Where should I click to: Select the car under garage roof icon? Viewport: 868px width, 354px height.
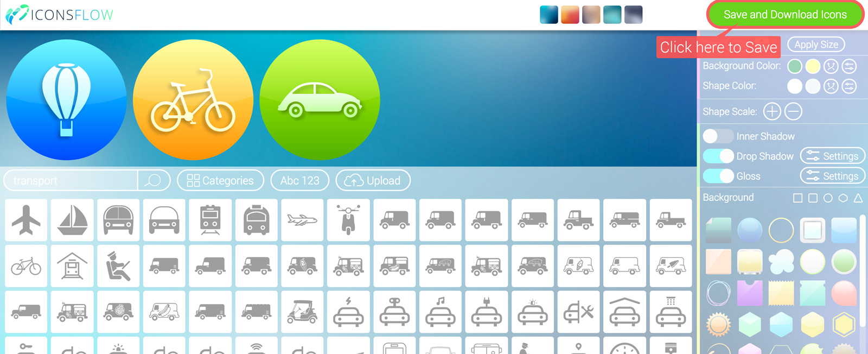(624, 312)
